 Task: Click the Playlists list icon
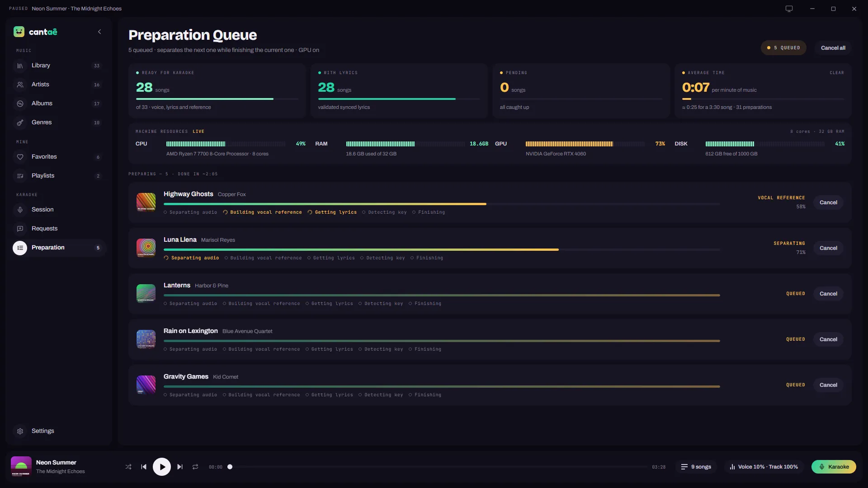coord(20,176)
